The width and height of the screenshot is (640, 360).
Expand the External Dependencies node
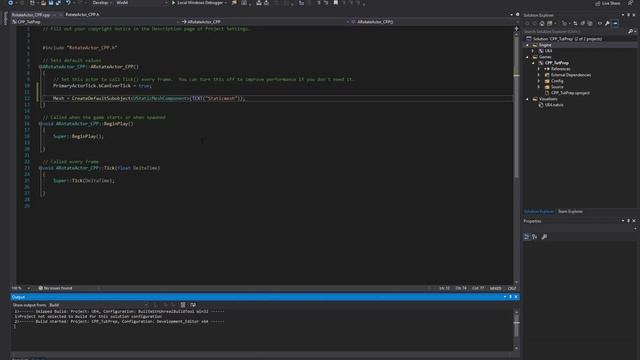539,75
